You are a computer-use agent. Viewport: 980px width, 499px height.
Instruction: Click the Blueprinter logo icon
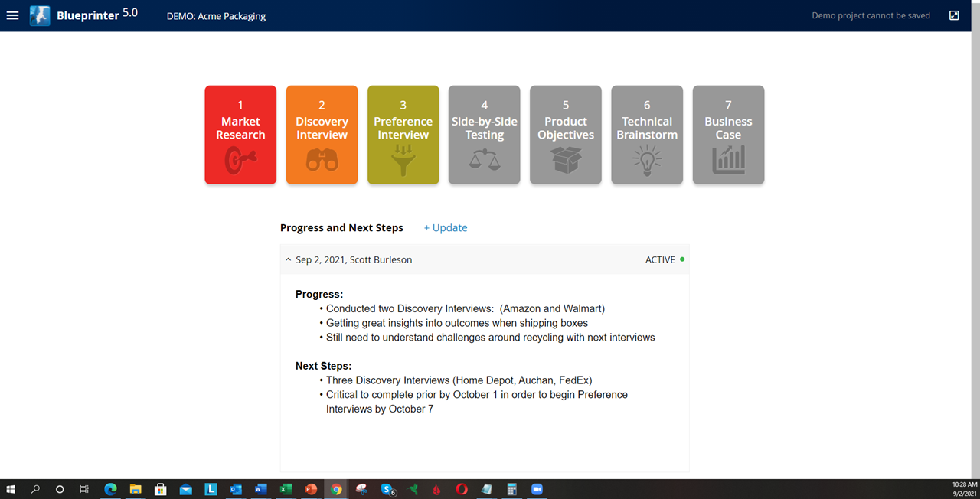point(40,15)
